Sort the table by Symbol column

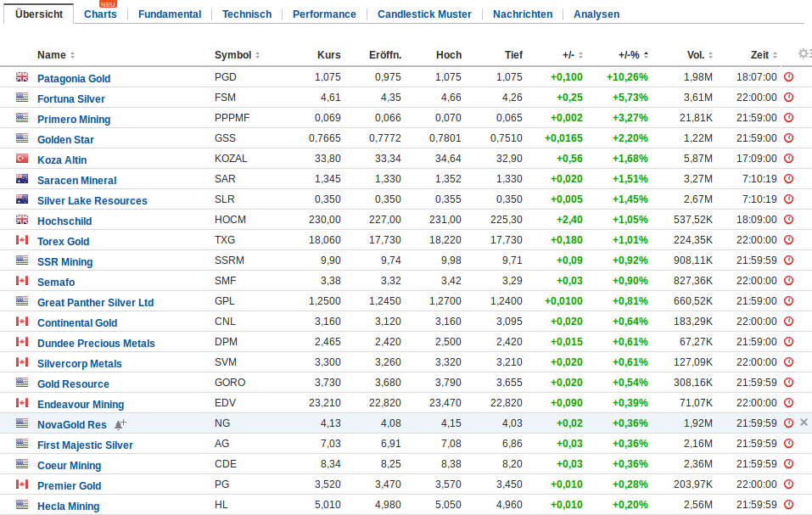238,55
